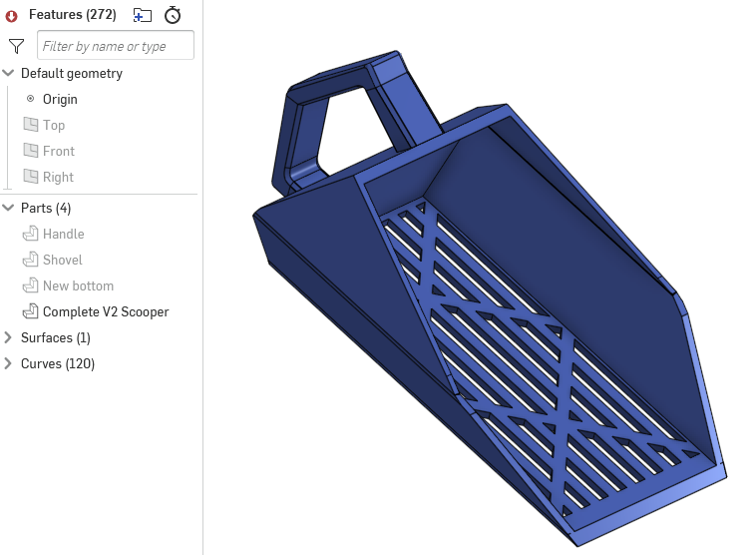Click the Default geometry label
The image size is (756, 555).
pyautogui.click(x=72, y=73)
